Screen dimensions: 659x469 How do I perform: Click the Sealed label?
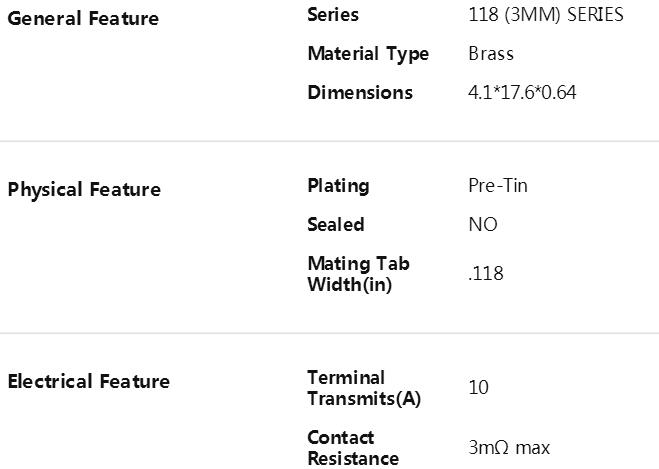tap(336, 225)
